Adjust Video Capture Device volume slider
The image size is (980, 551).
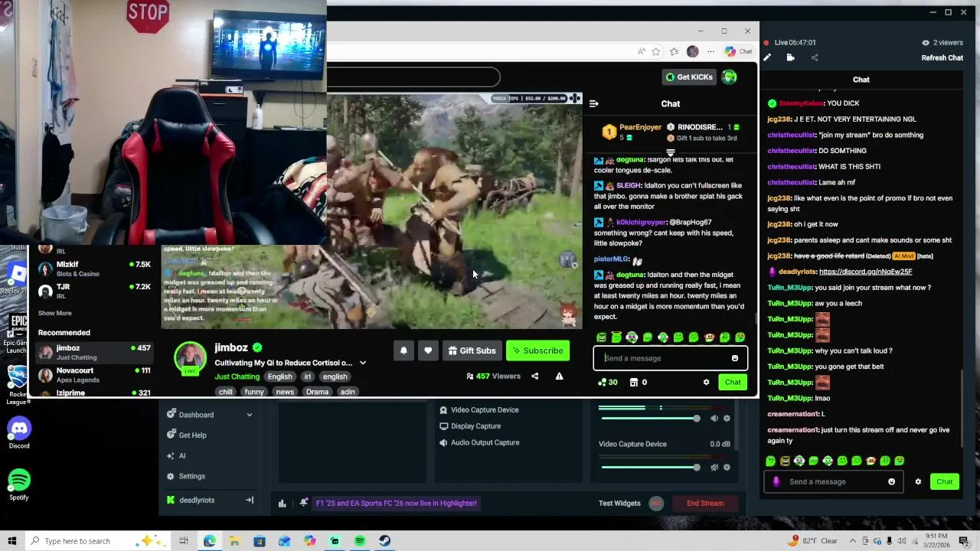(650, 467)
